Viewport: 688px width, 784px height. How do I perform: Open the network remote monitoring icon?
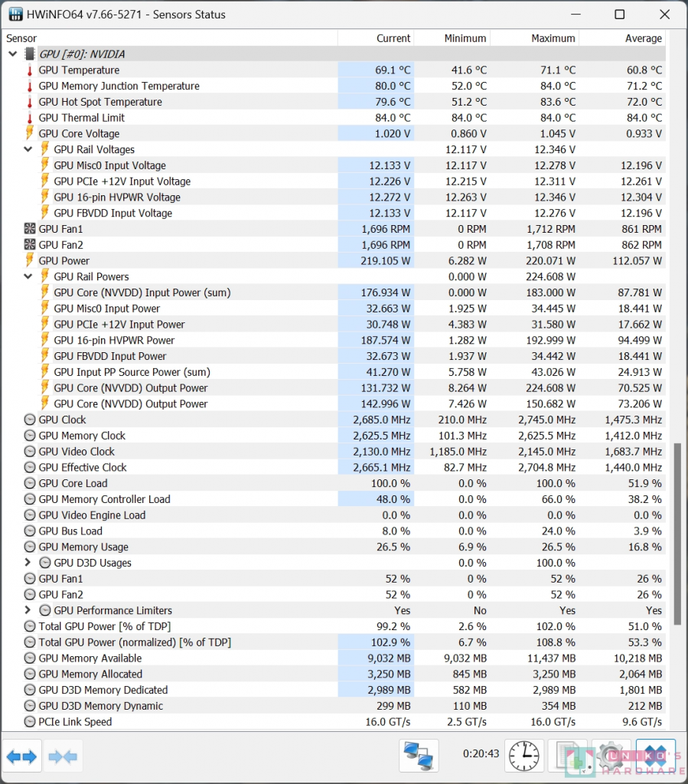[418, 756]
